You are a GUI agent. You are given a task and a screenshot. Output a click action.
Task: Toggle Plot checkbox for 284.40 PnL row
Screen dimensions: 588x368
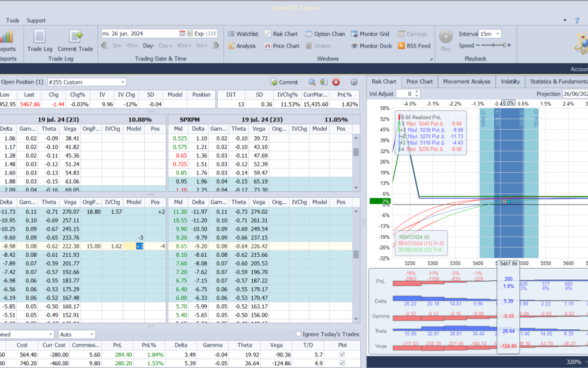[x=341, y=354]
